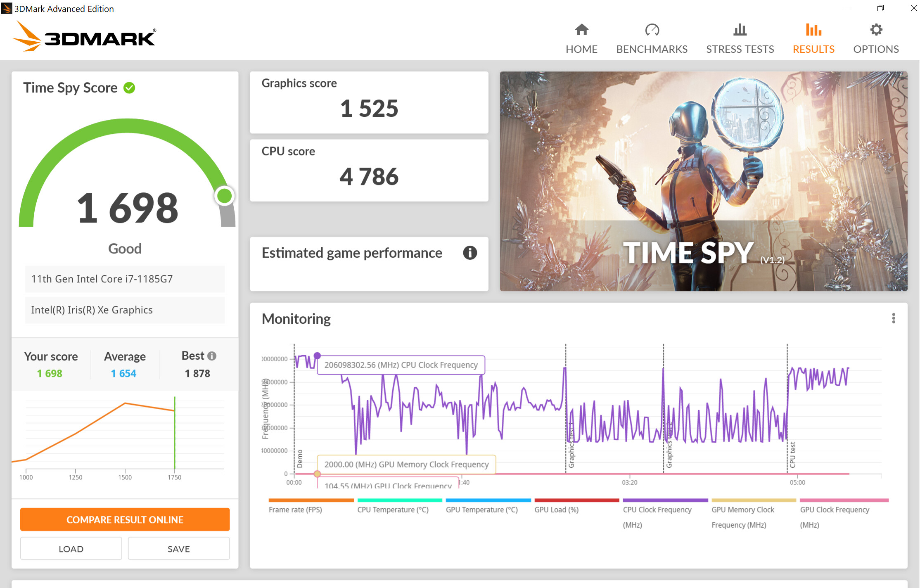This screenshot has width=920, height=588.
Task: Click COMPARE RESULT ONLINE
Action: point(125,519)
